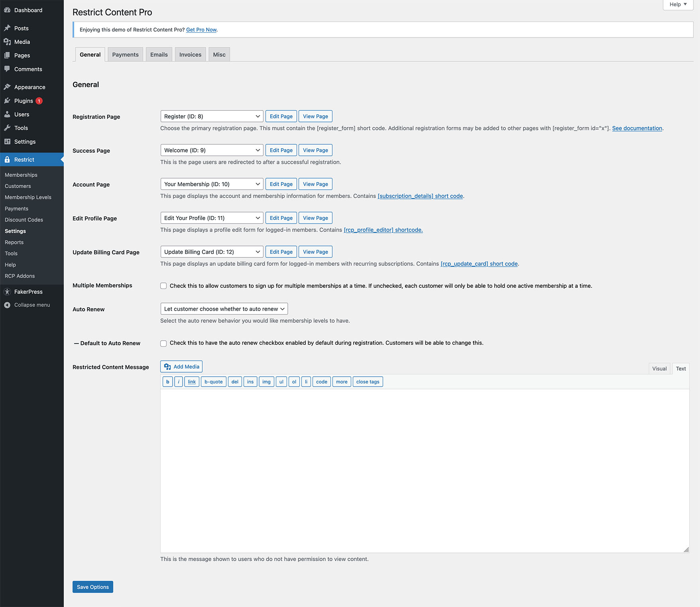Click the link quicktag button

pos(192,382)
